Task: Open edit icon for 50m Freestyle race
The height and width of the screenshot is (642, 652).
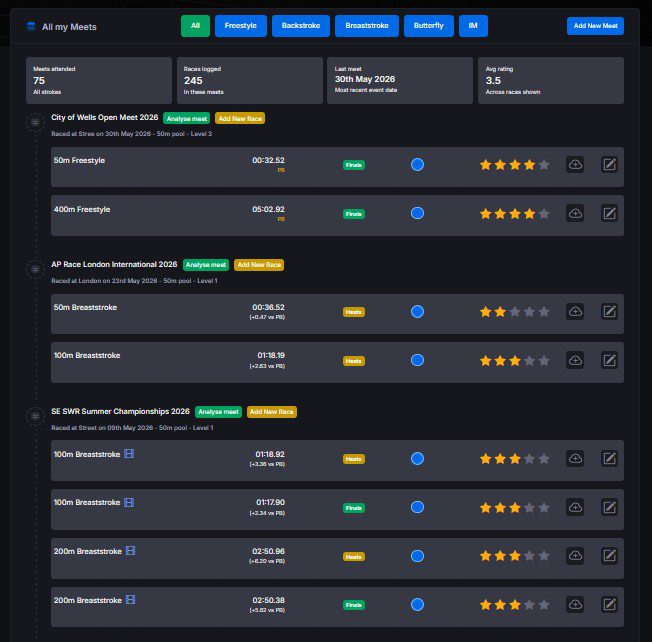Action: pos(609,165)
